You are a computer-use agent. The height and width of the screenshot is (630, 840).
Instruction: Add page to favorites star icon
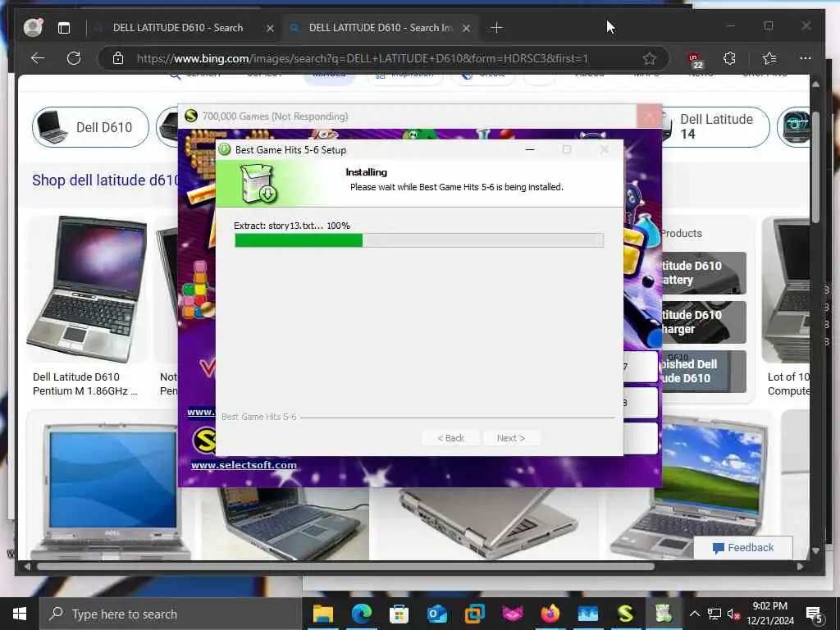tap(650, 58)
